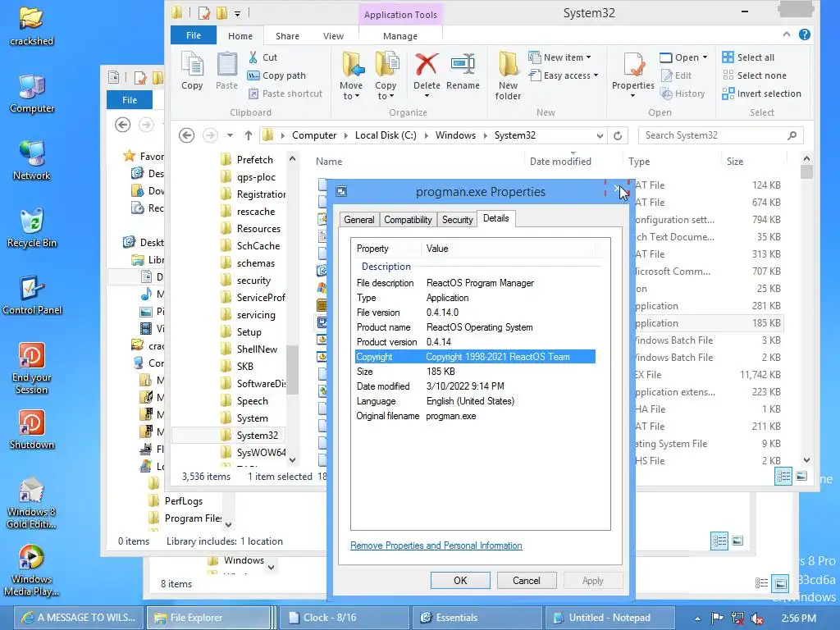Switch to Details view icon in the System32 status bar
840x630 pixels.
(x=783, y=477)
